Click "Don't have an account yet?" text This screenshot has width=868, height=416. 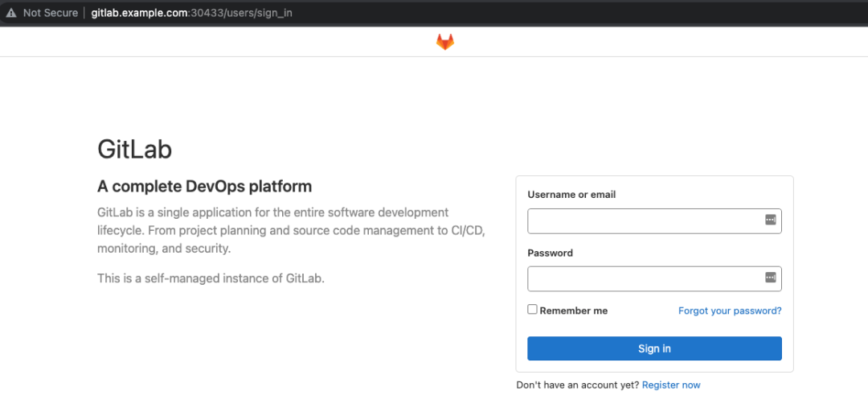pos(577,385)
